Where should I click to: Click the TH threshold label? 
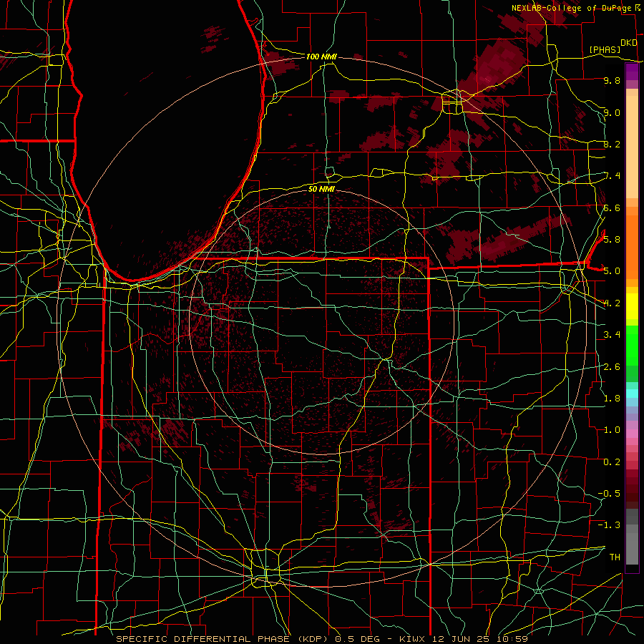(x=615, y=557)
